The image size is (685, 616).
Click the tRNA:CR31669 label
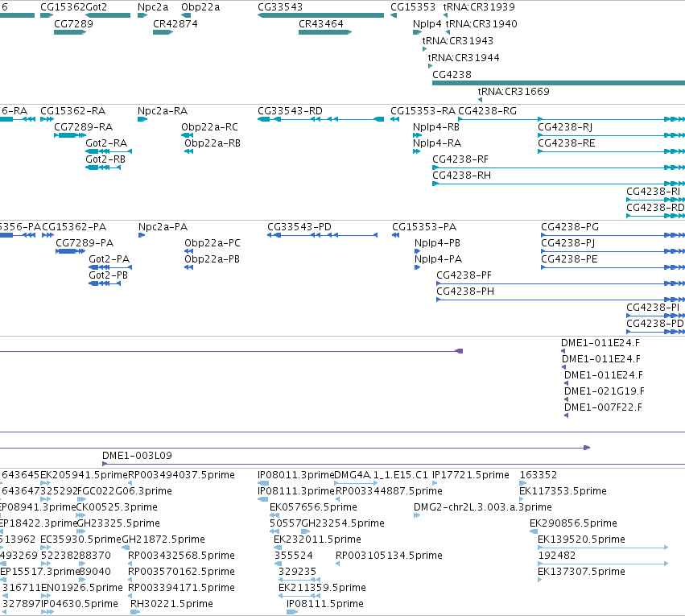(x=514, y=92)
